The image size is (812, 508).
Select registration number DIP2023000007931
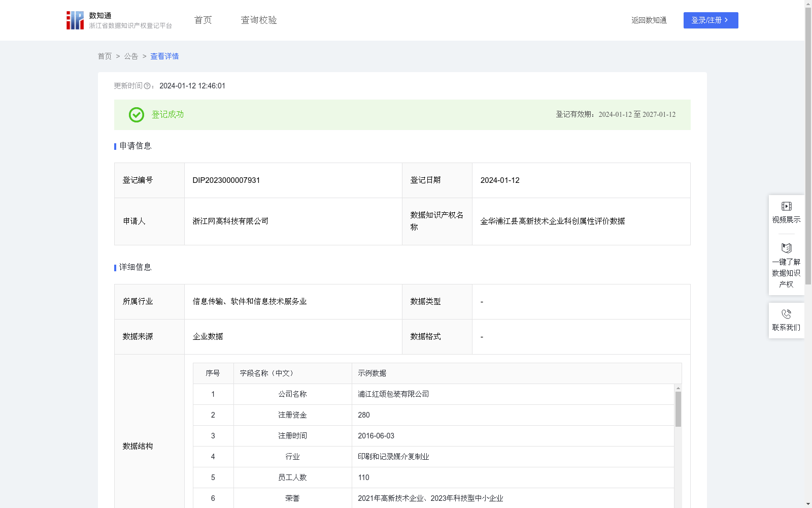(x=226, y=180)
